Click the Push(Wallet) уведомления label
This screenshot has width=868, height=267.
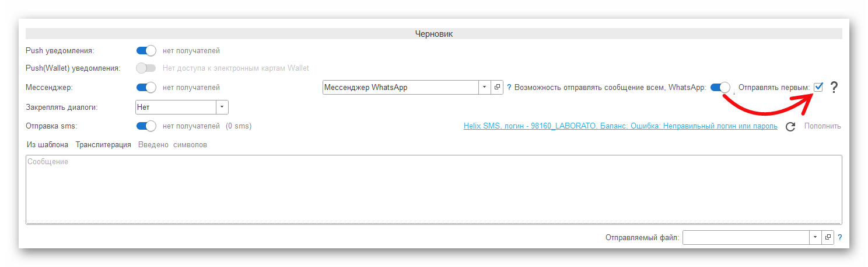pos(73,68)
